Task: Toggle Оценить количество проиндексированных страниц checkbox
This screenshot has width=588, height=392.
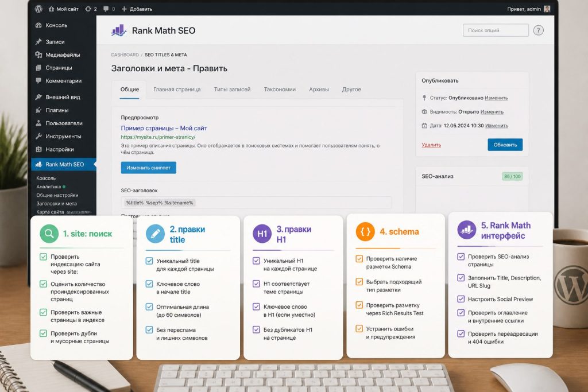Action: [44, 284]
